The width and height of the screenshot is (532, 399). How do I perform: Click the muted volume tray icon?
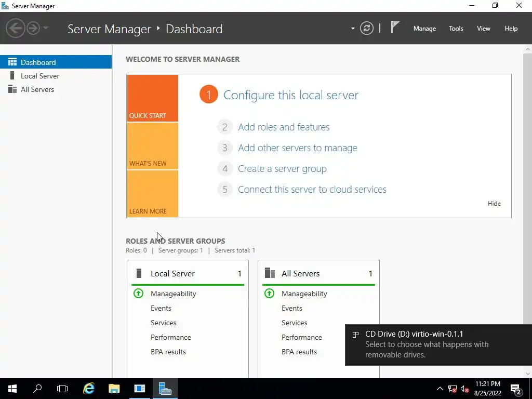[x=464, y=389]
